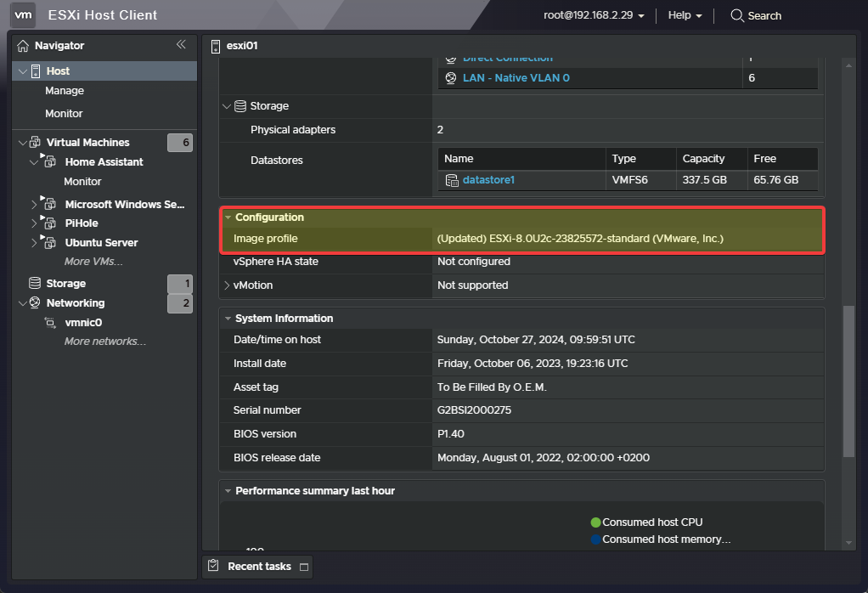The width and height of the screenshot is (868, 593).
Task: Click the Host server icon in Navigator
Action: click(36, 71)
